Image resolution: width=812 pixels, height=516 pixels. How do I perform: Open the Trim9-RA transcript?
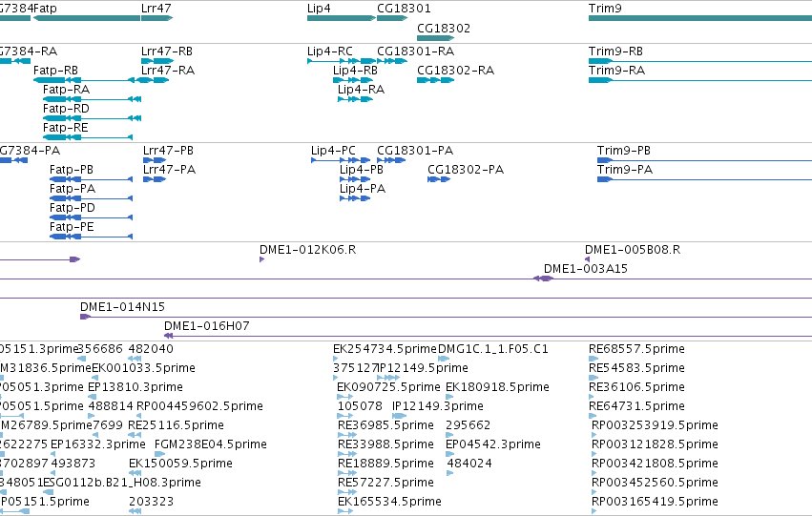click(616, 71)
